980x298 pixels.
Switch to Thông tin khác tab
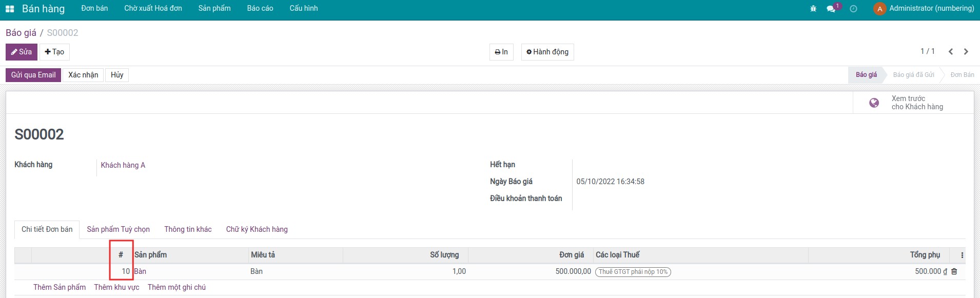(188, 229)
